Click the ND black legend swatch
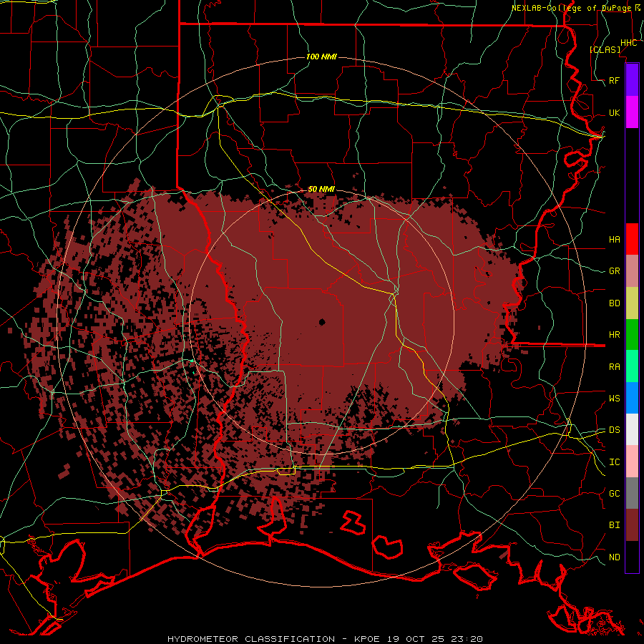Screen dimensions: 644x644 click(632, 557)
